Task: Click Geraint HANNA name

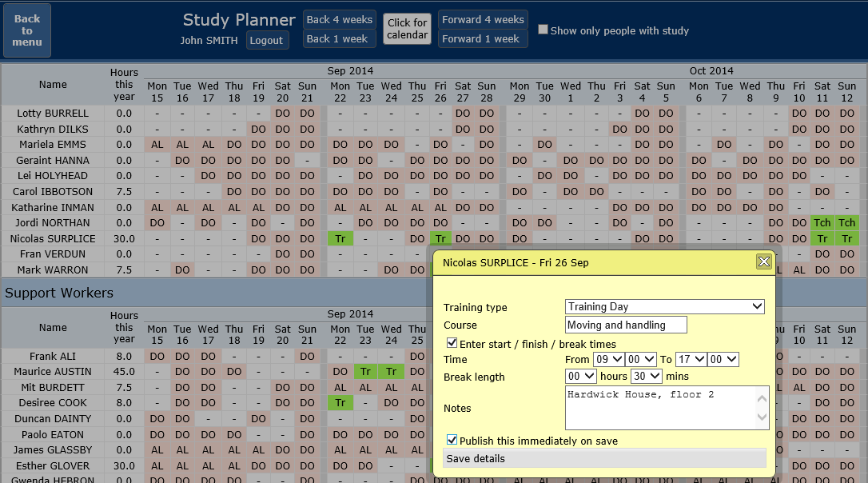Action: pos(53,160)
